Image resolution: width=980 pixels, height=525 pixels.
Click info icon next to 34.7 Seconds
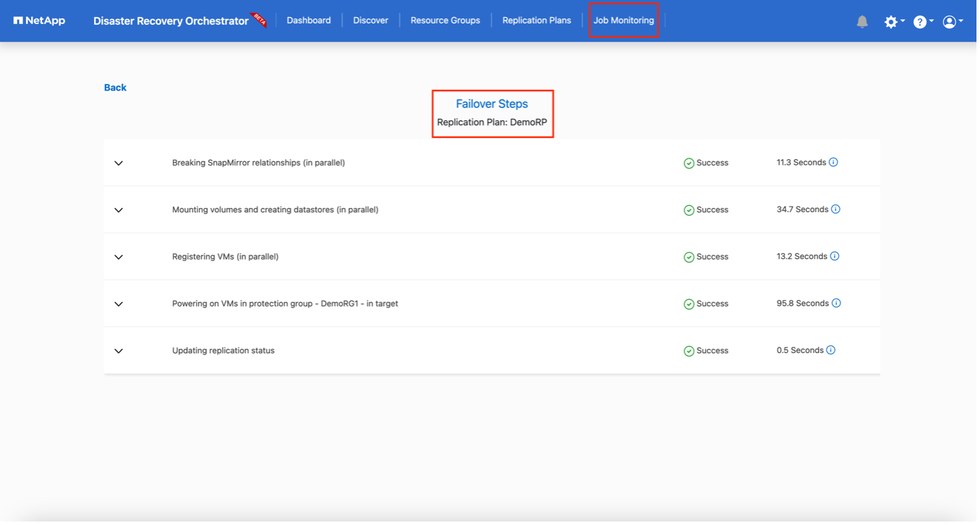tap(836, 209)
